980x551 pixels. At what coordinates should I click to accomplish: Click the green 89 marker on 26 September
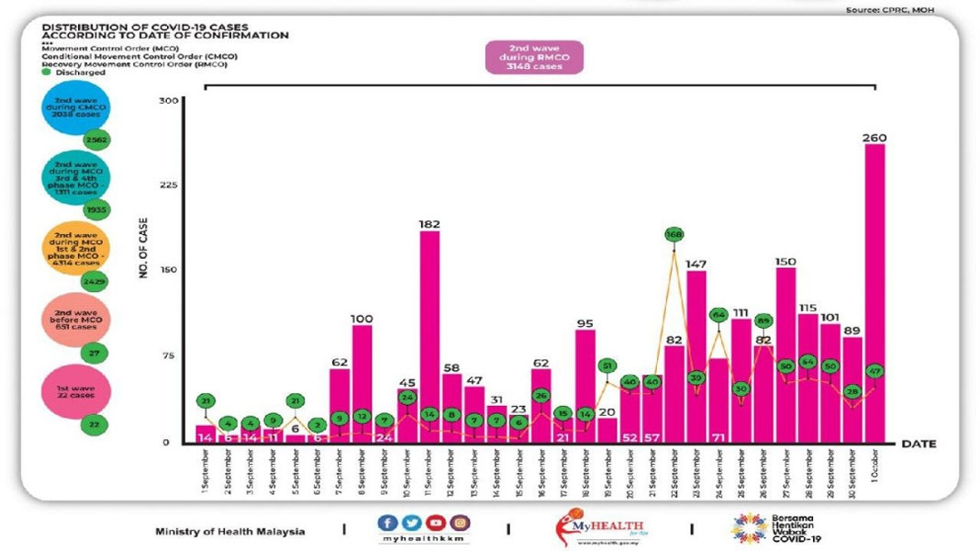(x=763, y=320)
